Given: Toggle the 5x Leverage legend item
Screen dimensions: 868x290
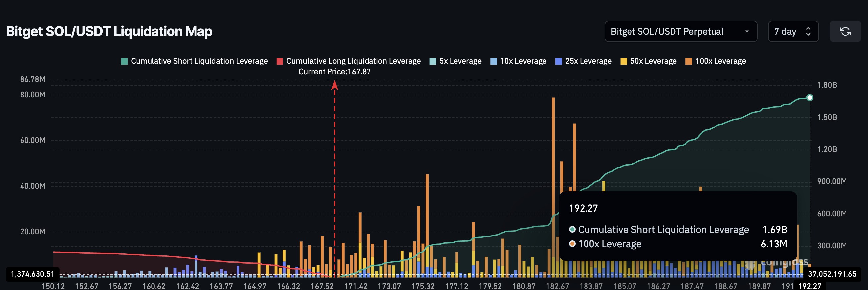Looking at the screenshot, I should tap(456, 61).
